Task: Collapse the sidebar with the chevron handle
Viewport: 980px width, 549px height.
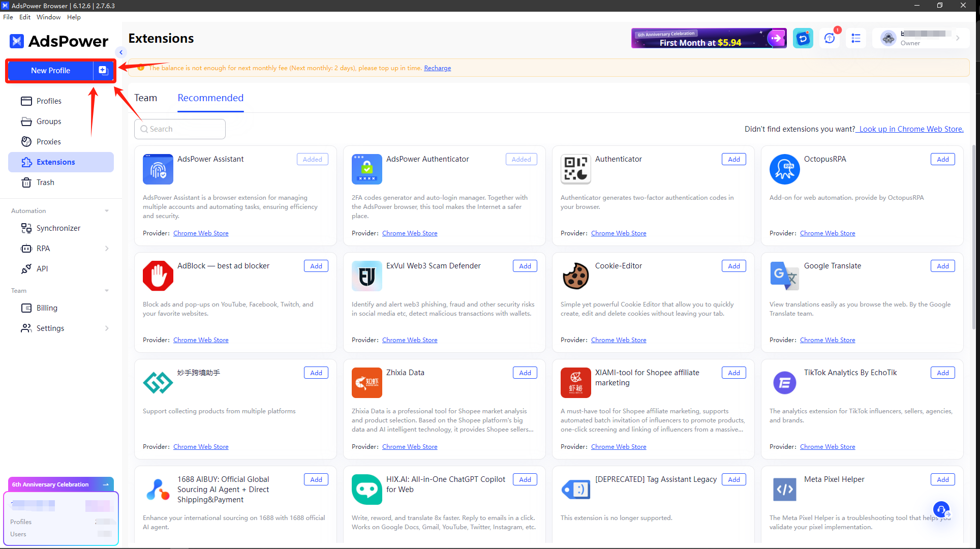Action: (121, 52)
